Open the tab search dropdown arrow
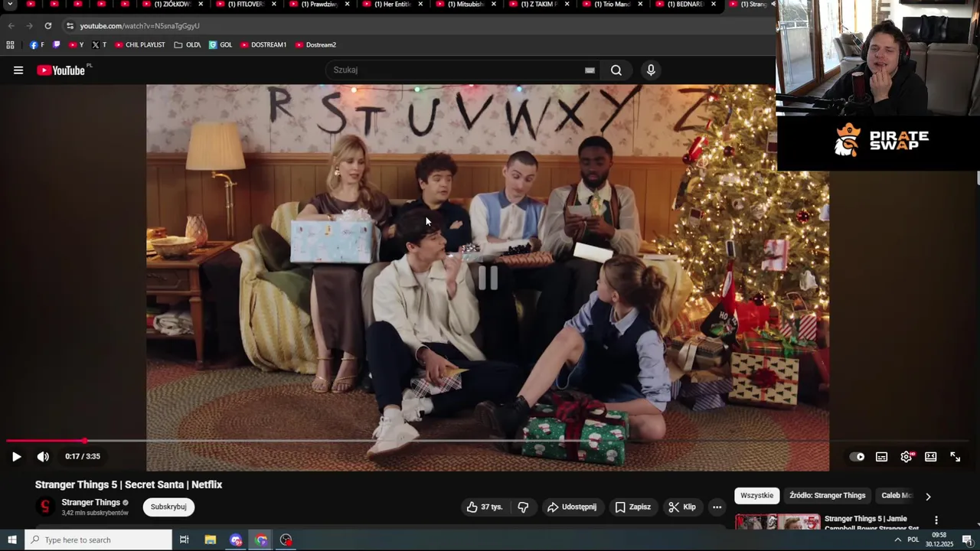The image size is (980, 551). pyautogui.click(x=10, y=5)
